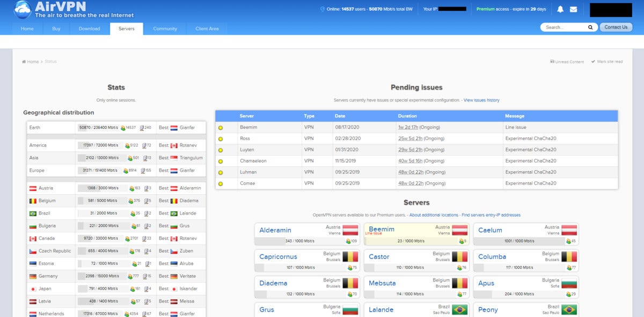Click the Japan flag in the stats list
This screenshot has width=644, height=317.
33,289
